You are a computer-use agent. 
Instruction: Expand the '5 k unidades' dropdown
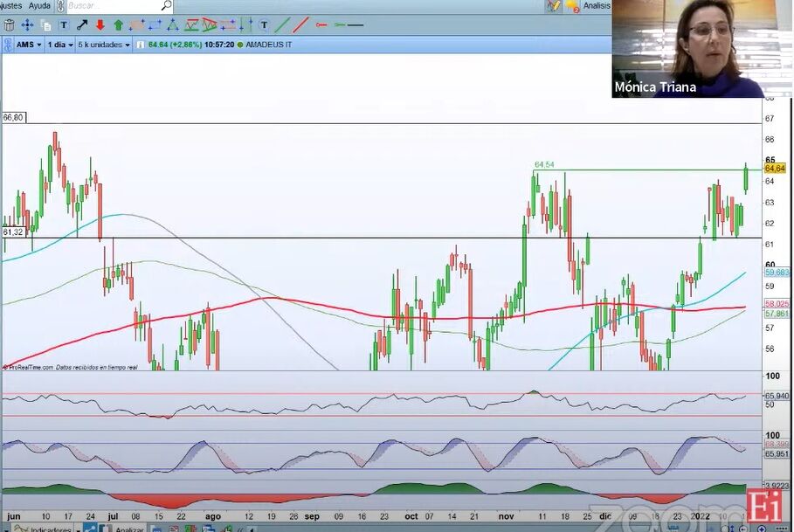pyautogui.click(x=103, y=45)
